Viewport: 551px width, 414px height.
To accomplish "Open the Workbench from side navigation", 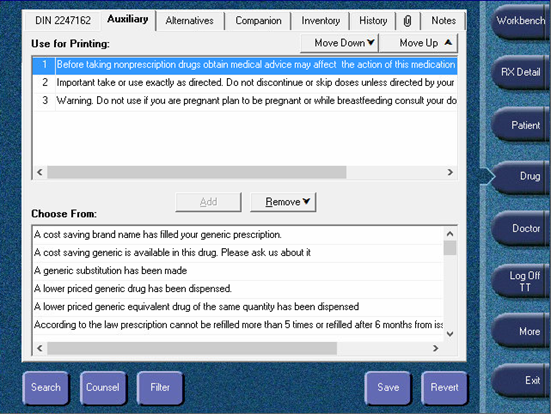I will (520, 21).
